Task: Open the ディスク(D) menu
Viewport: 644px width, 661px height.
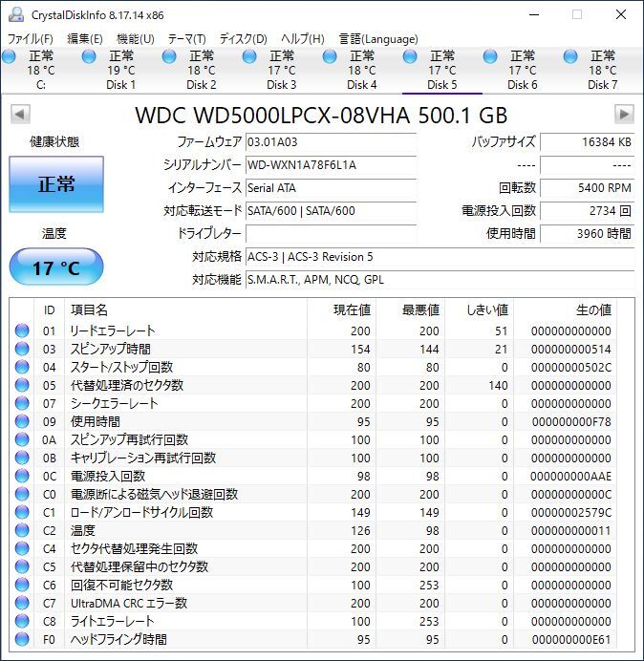Action: tap(244, 39)
